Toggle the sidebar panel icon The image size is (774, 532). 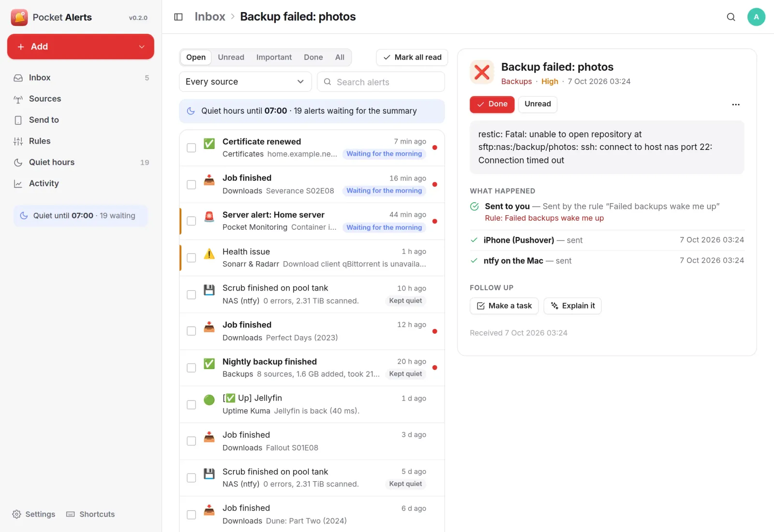(178, 17)
